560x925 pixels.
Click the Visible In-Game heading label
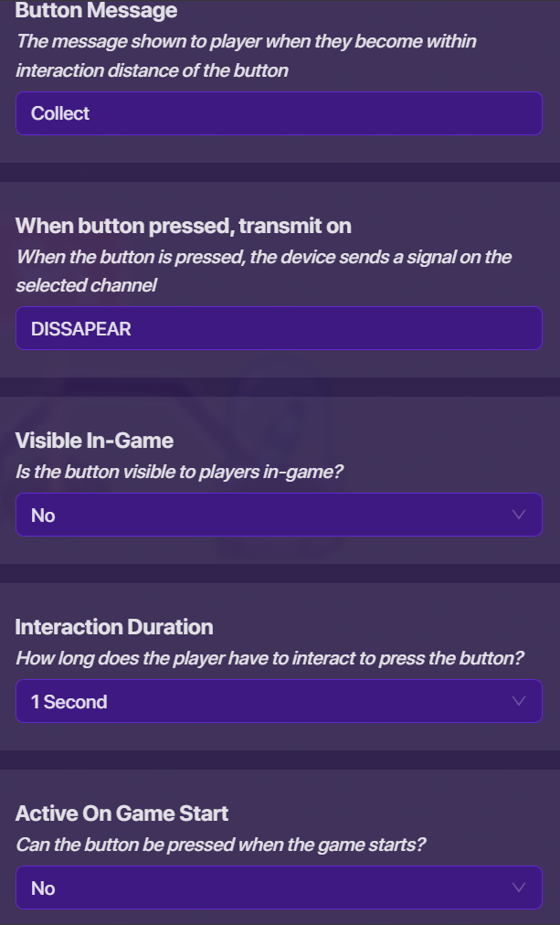94,441
